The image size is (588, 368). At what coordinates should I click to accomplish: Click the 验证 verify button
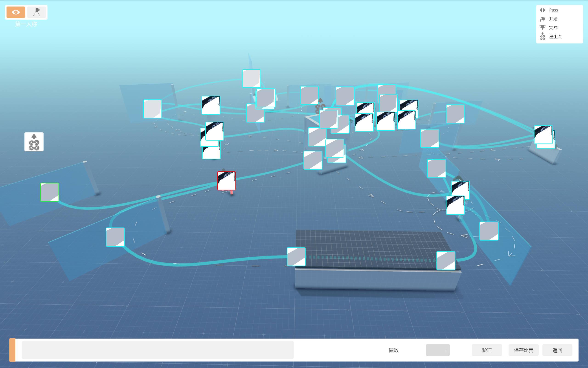(x=487, y=350)
